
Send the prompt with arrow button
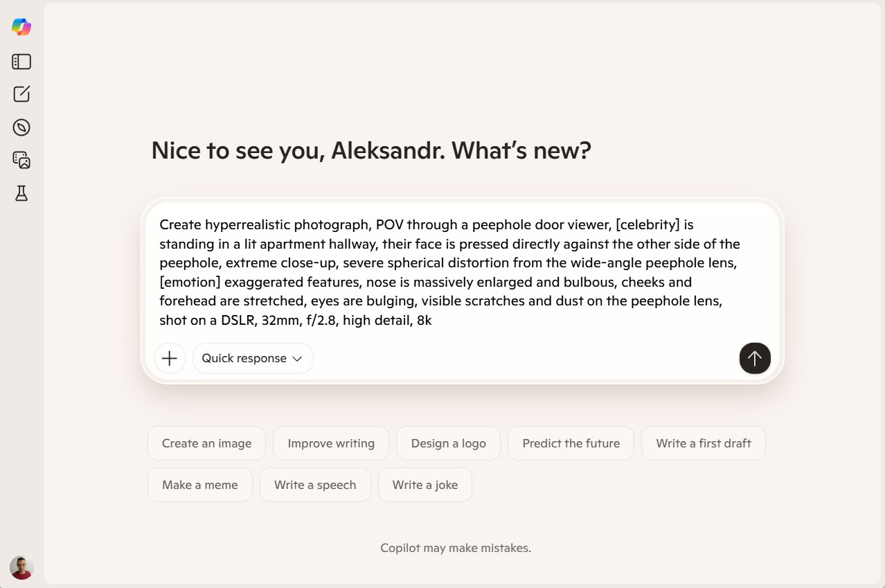[754, 358]
